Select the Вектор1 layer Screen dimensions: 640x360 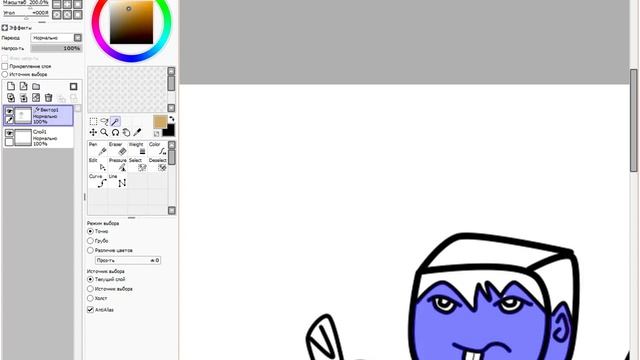pyautogui.click(x=38, y=116)
